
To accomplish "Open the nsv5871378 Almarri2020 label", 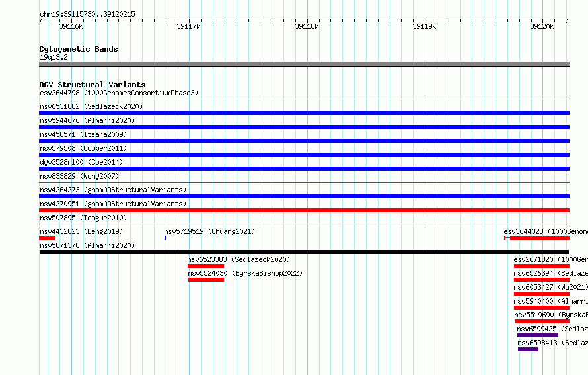I will coord(87,245).
